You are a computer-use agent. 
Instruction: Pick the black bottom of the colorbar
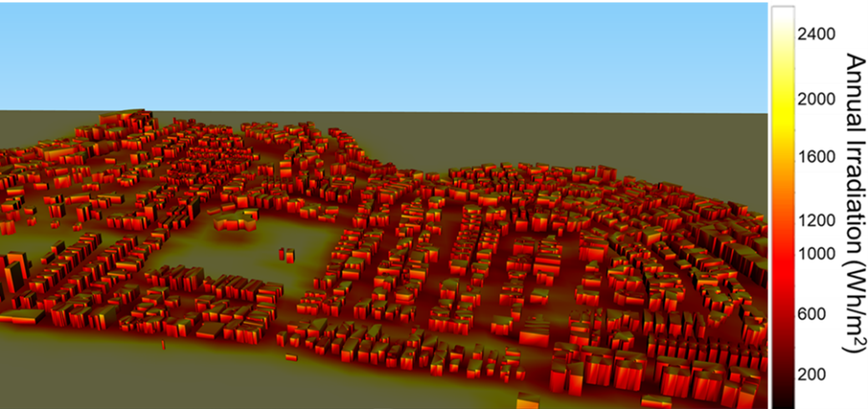[x=780, y=396]
